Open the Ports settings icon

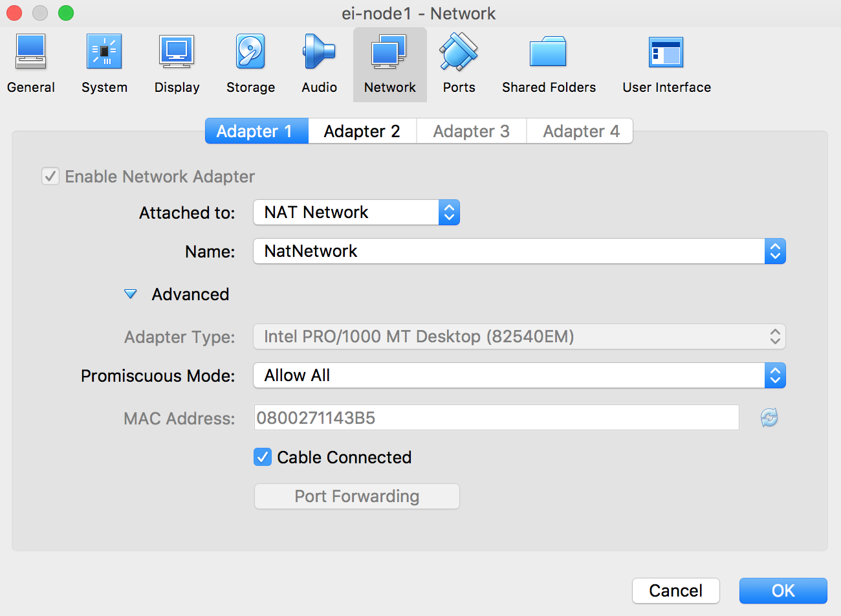459,52
